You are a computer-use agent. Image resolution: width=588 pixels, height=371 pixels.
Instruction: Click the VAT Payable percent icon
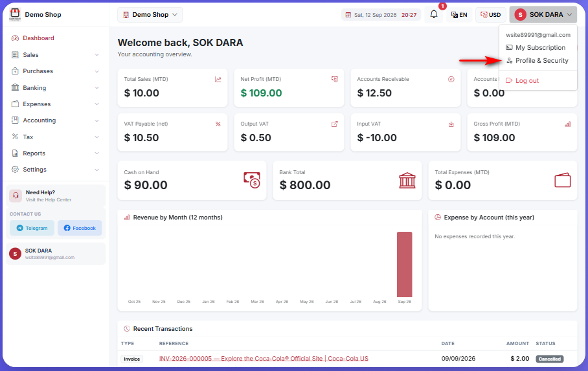point(218,124)
